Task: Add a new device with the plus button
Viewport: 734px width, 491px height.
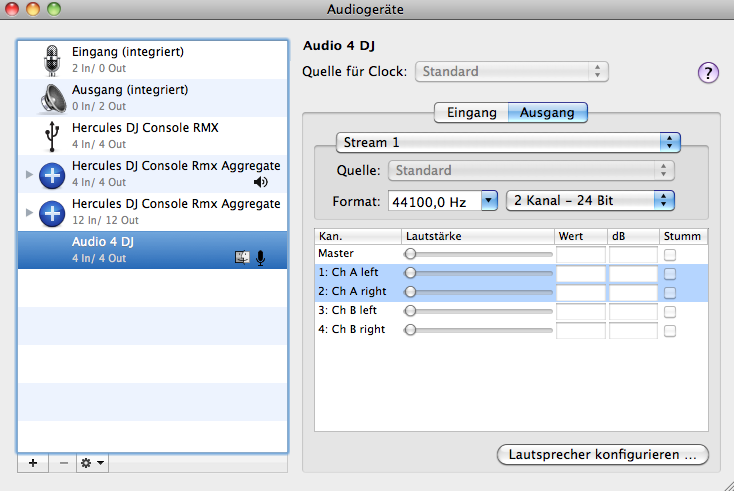Action: (33, 463)
